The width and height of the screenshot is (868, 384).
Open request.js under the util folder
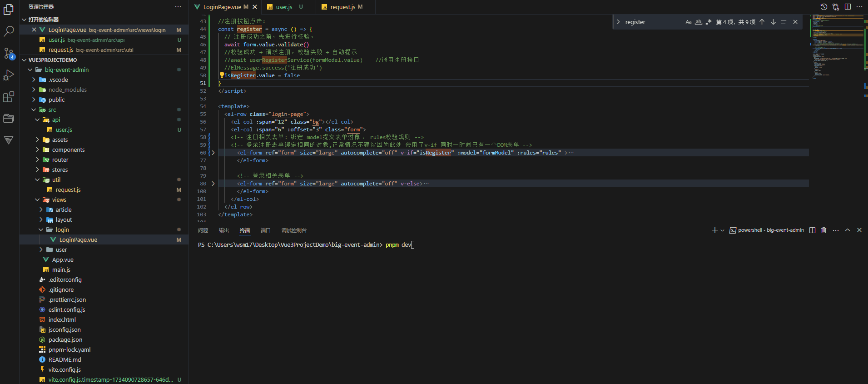tap(68, 190)
